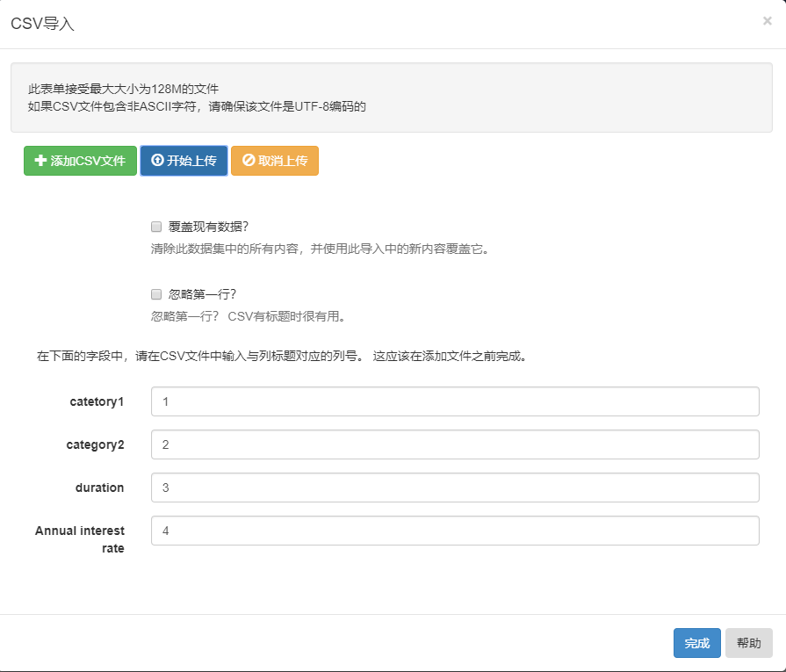Image resolution: width=786 pixels, height=672 pixels.
Task: Click the 添加CSV文件 button
Action: pyautogui.click(x=80, y=161)
